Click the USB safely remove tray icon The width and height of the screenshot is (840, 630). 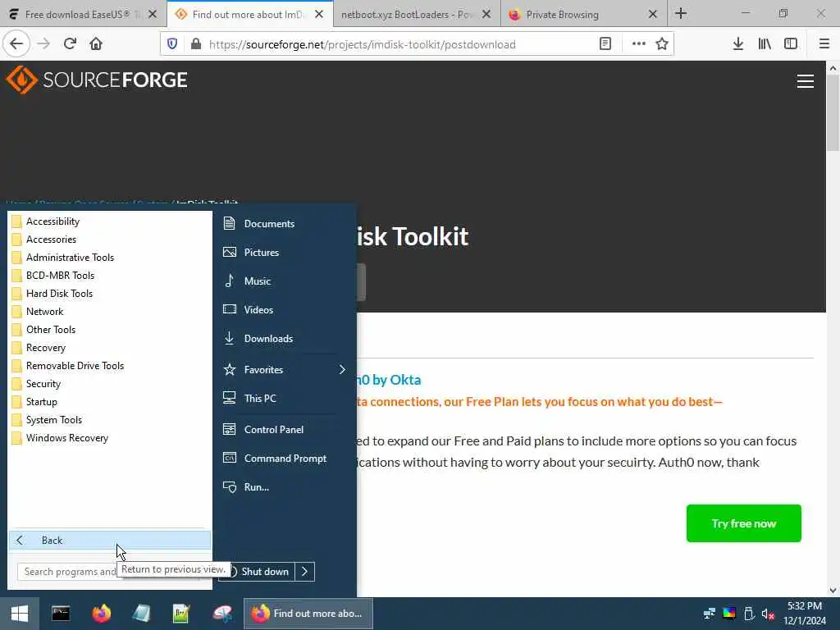tap(749, 614)
